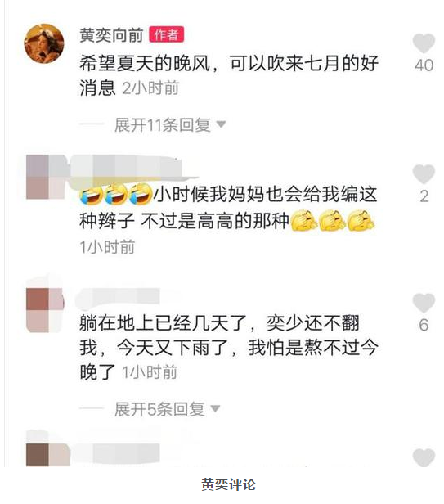This screenshot has width=444, height=504.
Task: Like the 躺在地上 comment with 6 likes
Action: [x=424, y=303]
